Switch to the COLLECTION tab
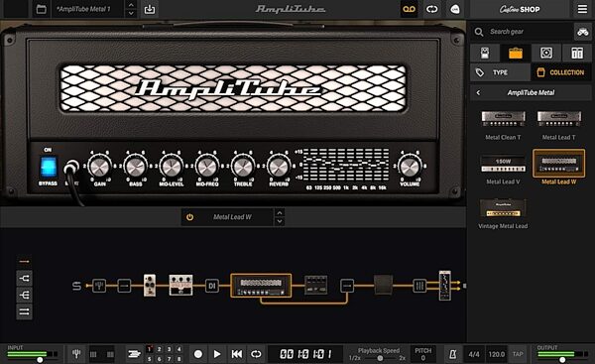 (561, 72)
